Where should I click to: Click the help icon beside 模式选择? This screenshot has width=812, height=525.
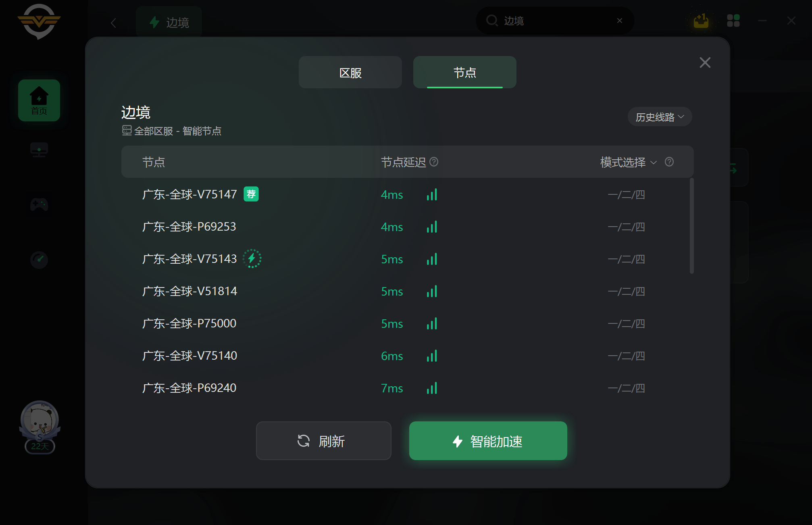(x=669, y=162)
